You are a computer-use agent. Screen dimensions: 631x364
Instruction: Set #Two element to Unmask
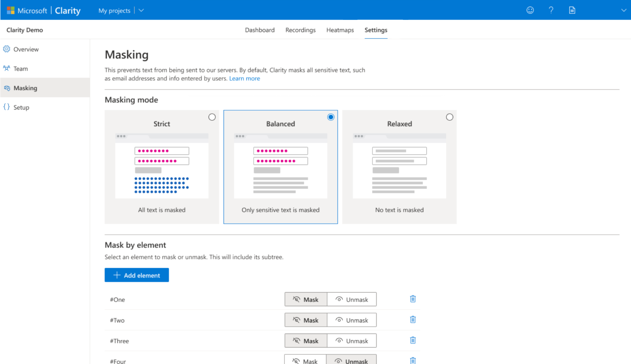(351, 320)
